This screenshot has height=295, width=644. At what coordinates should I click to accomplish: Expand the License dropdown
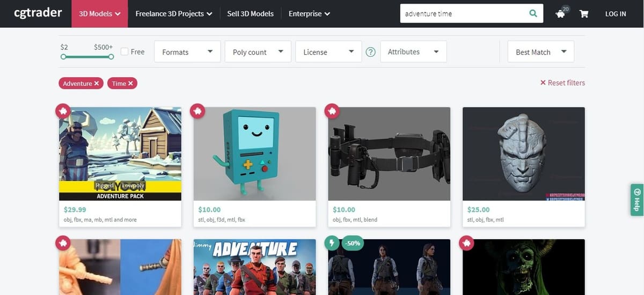(x=328, y=52)
